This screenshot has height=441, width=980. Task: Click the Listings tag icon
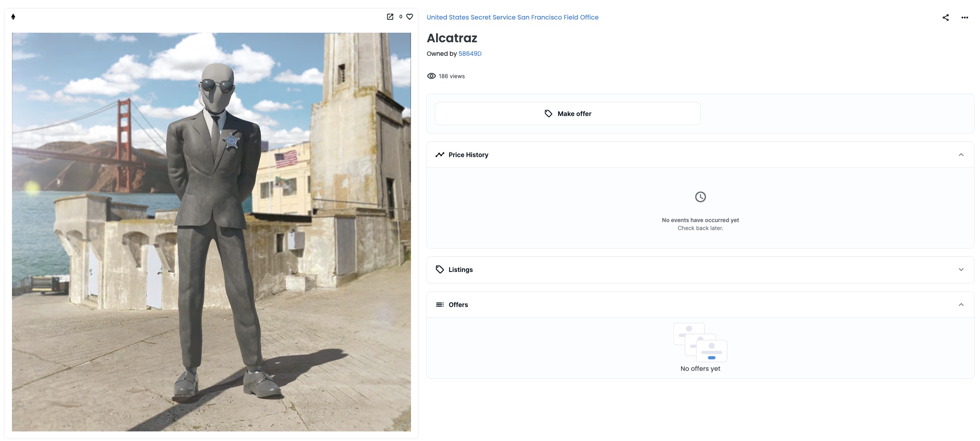[x=440, y=270]
